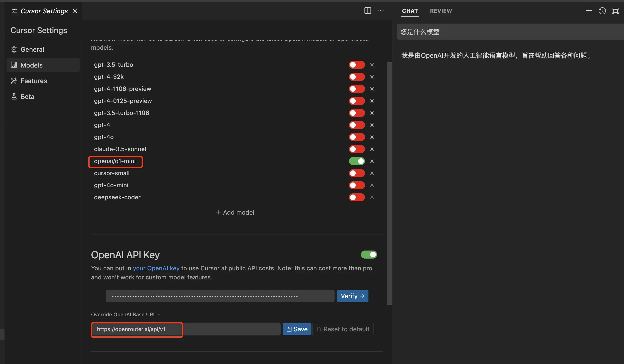Turn on gpt-4-1106-preview switch
This screenshot has height=364, width=624.
(357, 89)
